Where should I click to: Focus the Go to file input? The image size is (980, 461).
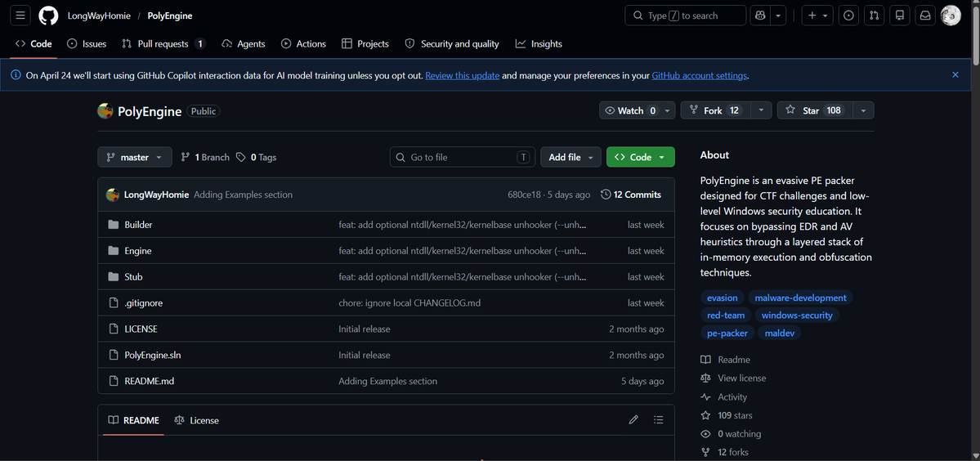[463, 158]
